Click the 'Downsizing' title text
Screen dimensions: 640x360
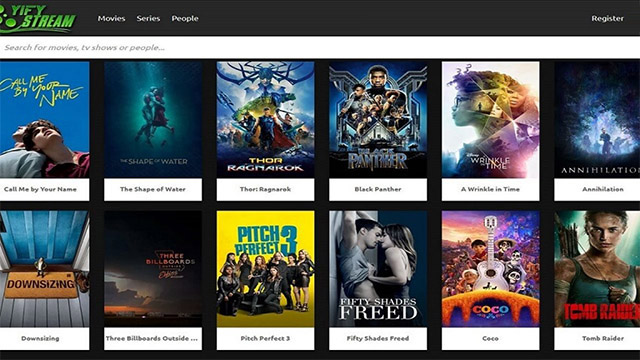pos(40,338)
